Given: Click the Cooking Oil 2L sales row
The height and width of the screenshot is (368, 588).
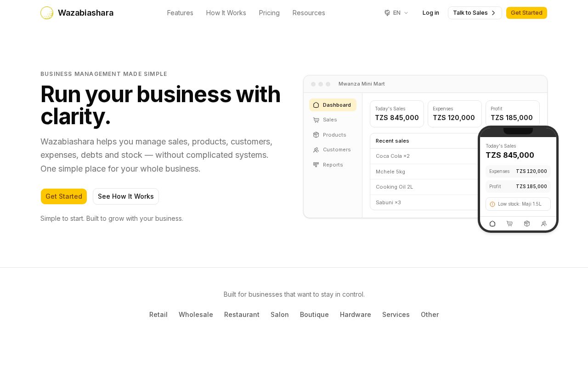Looking at the screenshot, I should [424, 187].
